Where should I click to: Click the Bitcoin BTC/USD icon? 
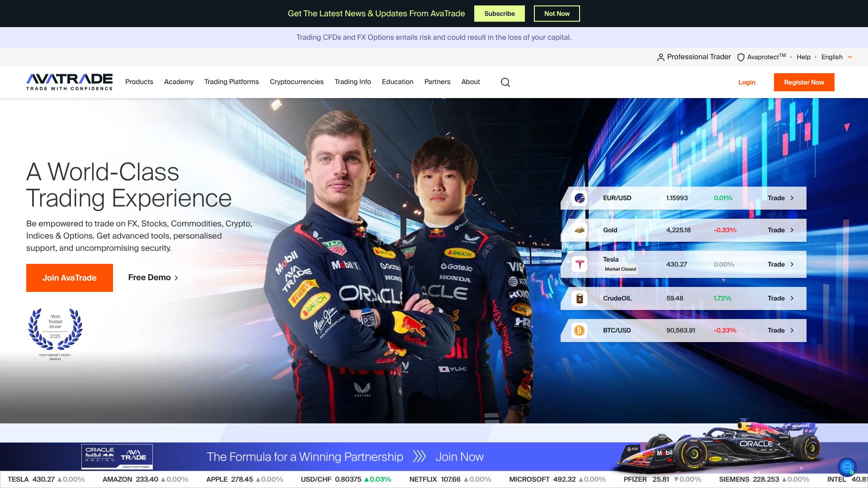(x=579, y=331)
